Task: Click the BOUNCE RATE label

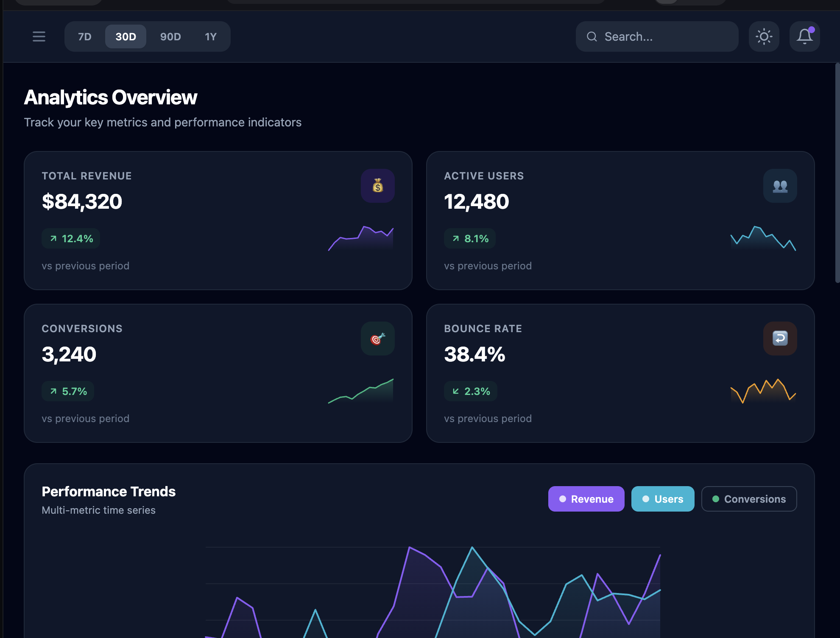Action: click(483, 329)
